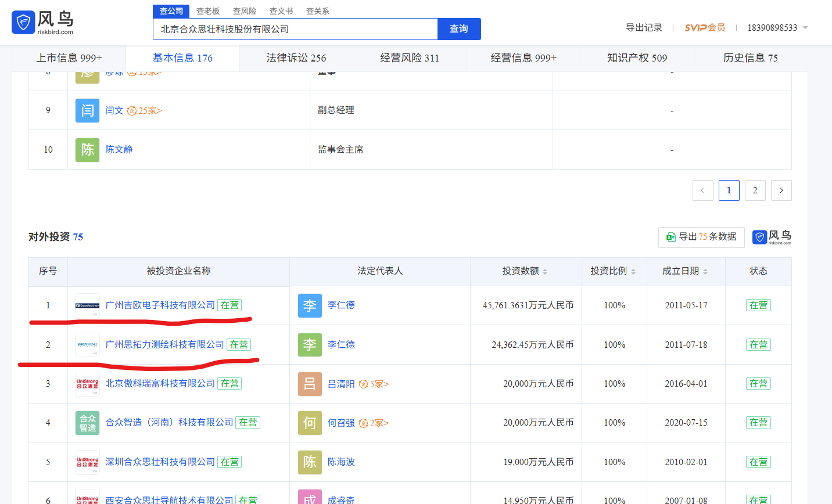
Task: Click 合众智造 green logo icon
Action: click(x=87, y=423)
